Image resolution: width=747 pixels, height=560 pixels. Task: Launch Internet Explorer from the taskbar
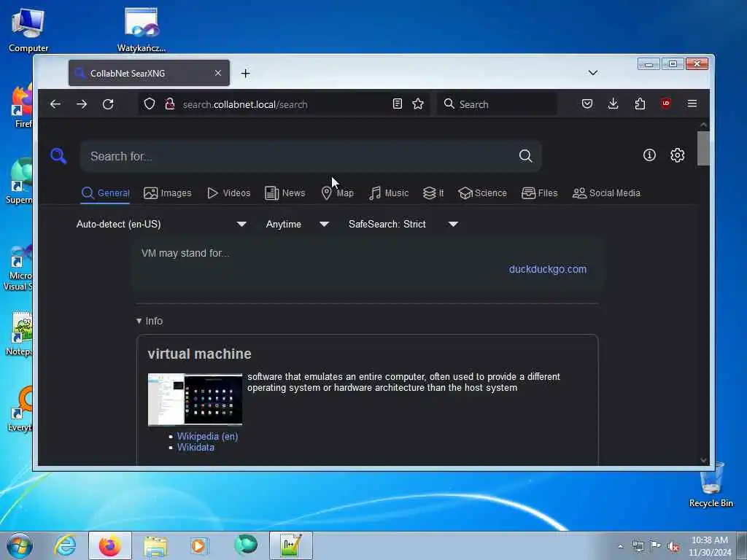click(65, 545)
